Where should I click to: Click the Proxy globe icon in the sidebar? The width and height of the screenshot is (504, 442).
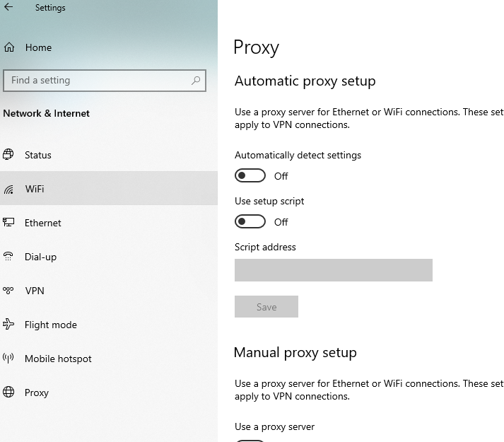pyautogui.click(x=8, y=392)
